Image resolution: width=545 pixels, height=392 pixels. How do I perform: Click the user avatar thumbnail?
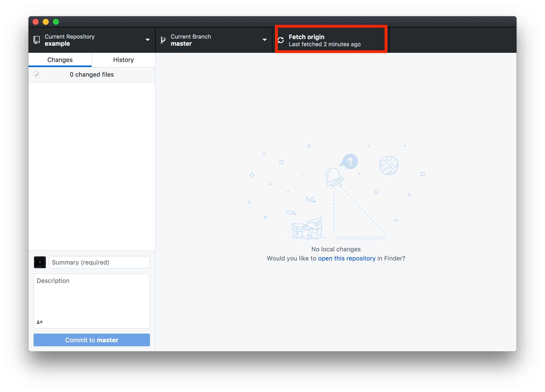40,262
